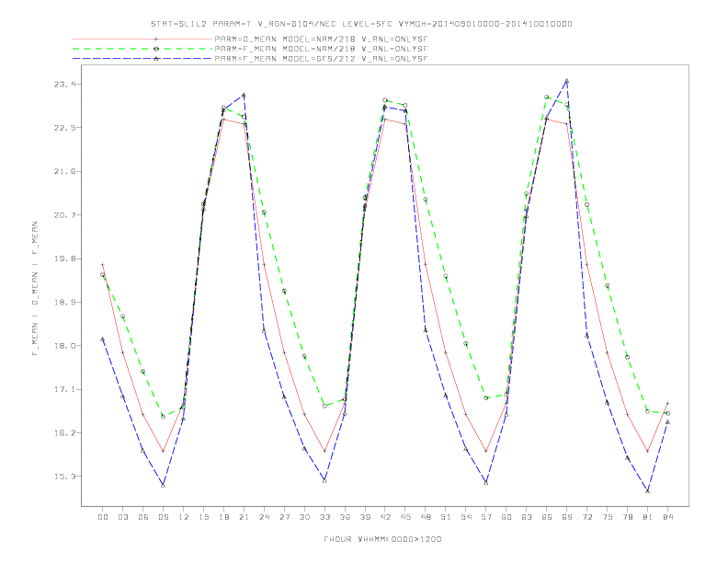Click green circle marker at hour 57
Screen dimensions: 728x563
pos(486,398)
